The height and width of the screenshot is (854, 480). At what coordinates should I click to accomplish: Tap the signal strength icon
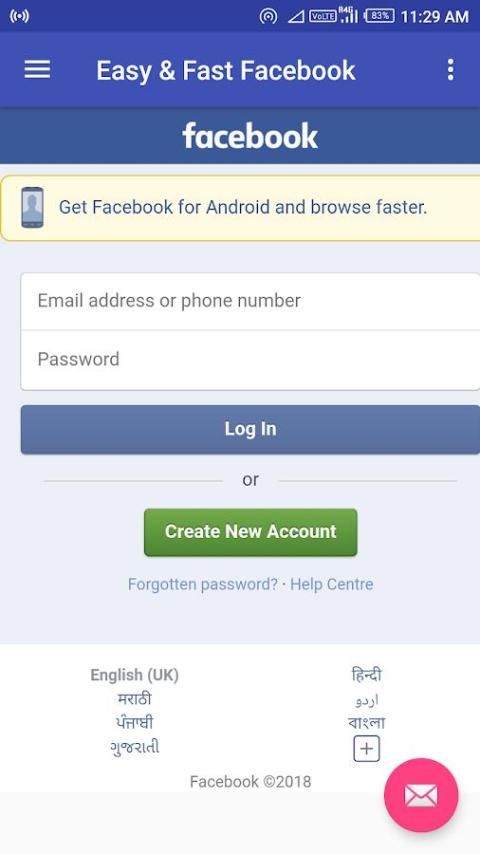[349, 15]
